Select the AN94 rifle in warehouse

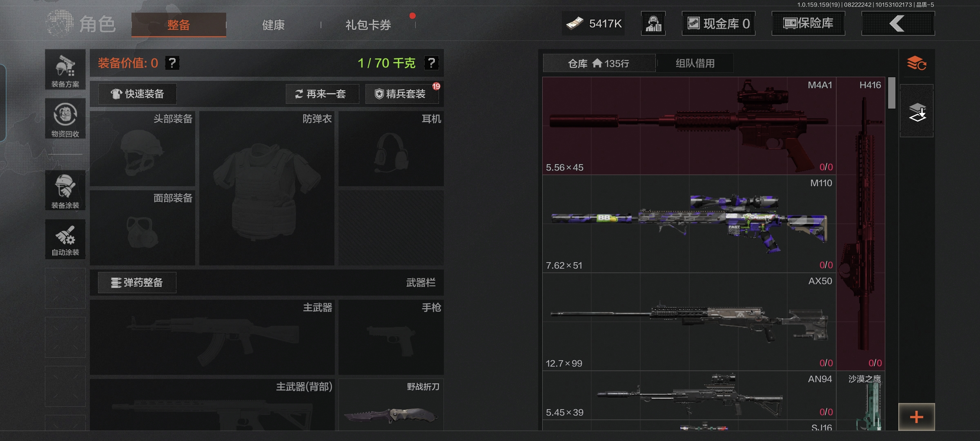(689, 395)
